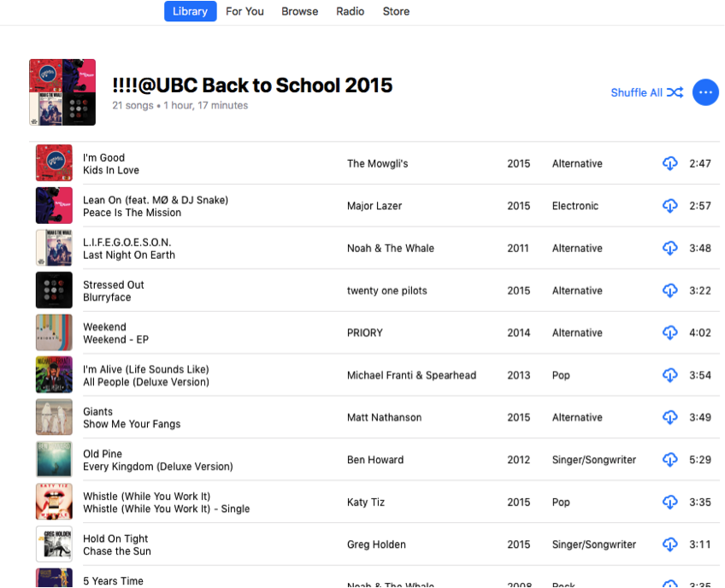Select the L.I.F.E.G.O.E.S.O.N. album artwork

click(54, 248)
